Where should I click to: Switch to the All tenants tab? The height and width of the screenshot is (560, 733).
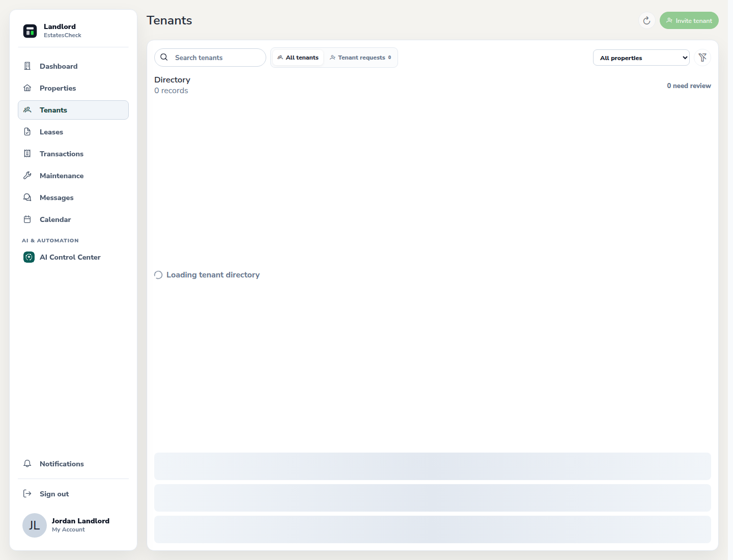tap(298, 58)
